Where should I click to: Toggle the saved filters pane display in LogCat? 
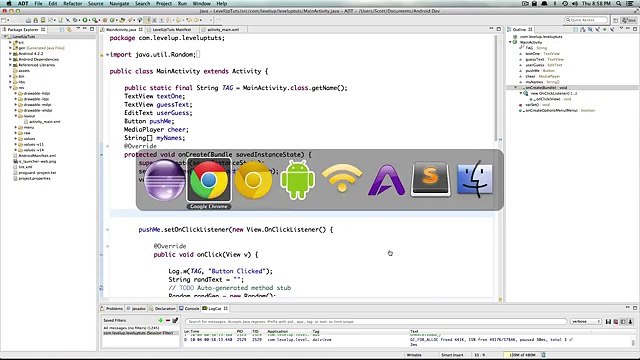click(x=623, y=322)
